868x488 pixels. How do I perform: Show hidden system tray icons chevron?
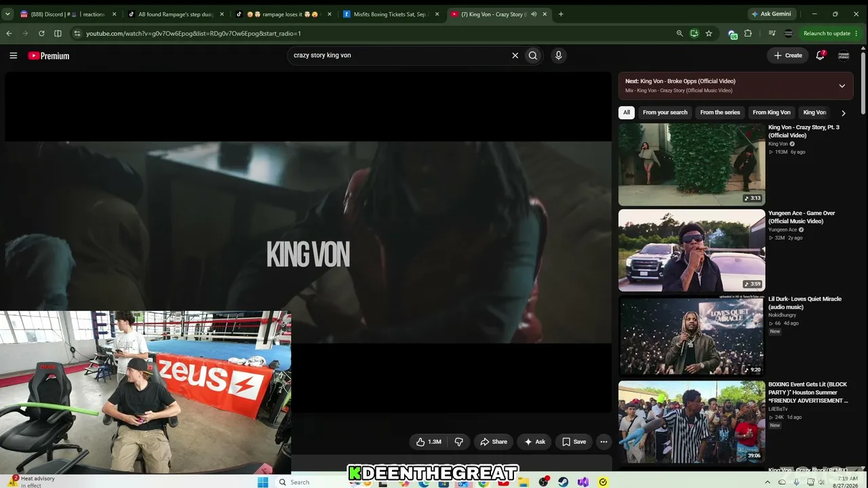(768, 483)
